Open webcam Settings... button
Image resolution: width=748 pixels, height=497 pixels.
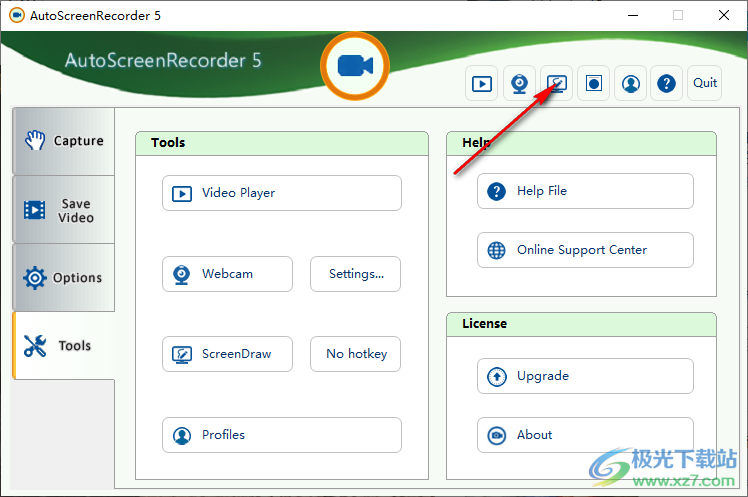coord(355,274)
